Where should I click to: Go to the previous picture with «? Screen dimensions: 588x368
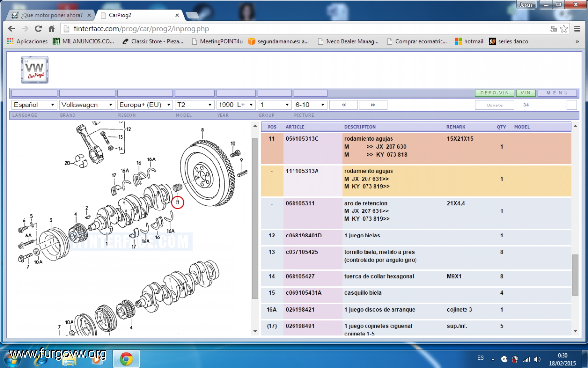coord(343,105)
